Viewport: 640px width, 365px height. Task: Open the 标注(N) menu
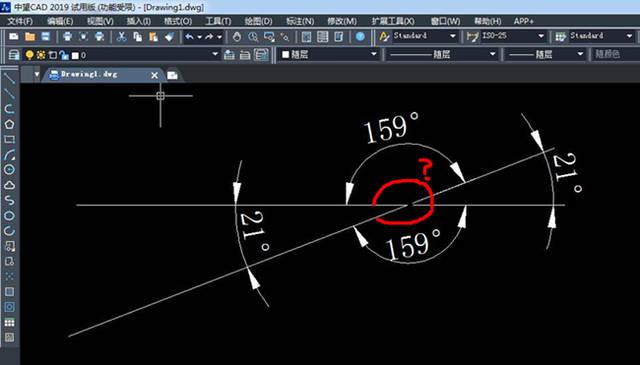tap(300, 21)
